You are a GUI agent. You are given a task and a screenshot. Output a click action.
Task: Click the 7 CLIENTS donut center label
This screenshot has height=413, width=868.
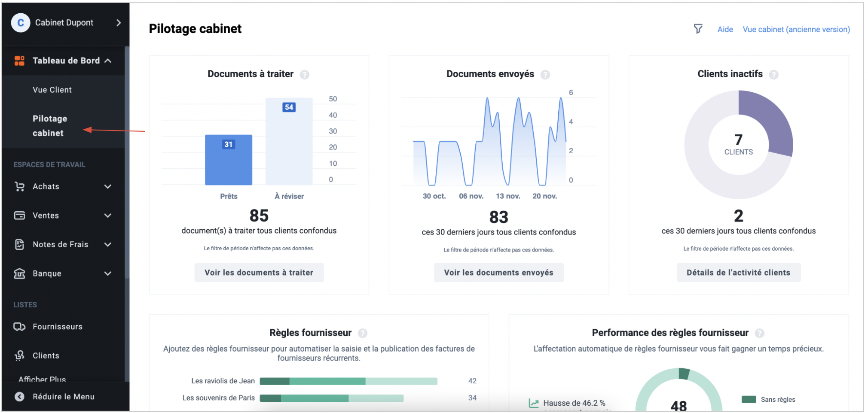click(738, 144)
